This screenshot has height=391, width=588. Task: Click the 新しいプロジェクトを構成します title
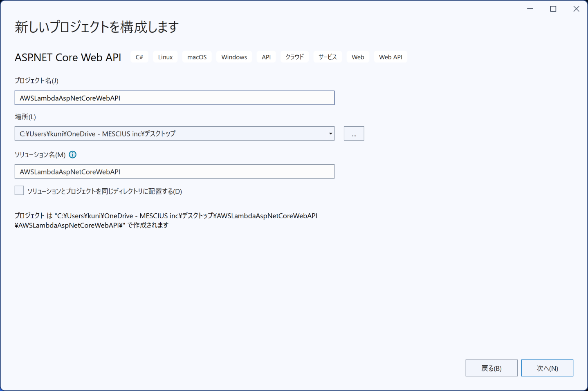coord(97,27)
